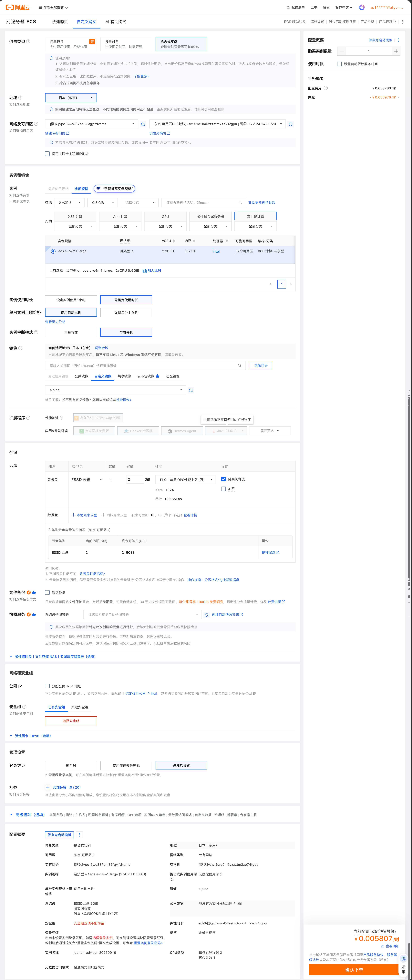Open the 日本（东京） region dropdown
Viewport: 412px width, 980px height.
(71, 98)
